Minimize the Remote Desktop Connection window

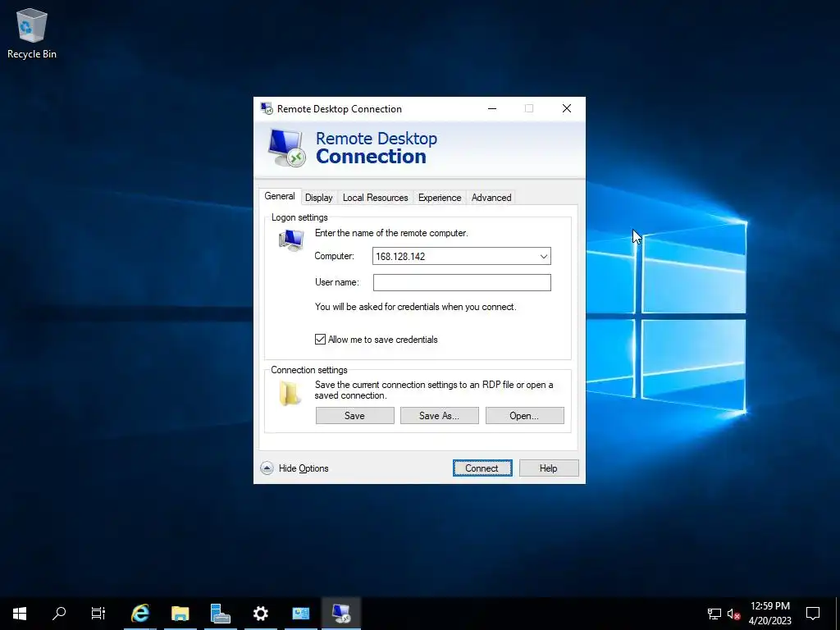[492, 109]
